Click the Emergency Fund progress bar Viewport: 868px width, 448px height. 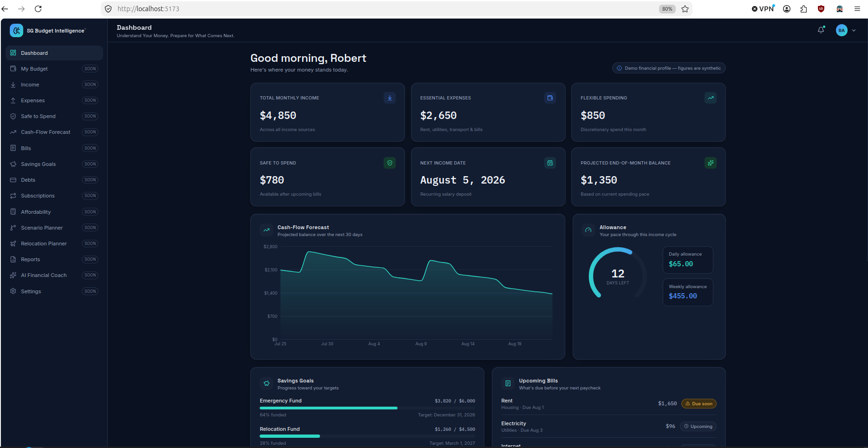point(367,408)
